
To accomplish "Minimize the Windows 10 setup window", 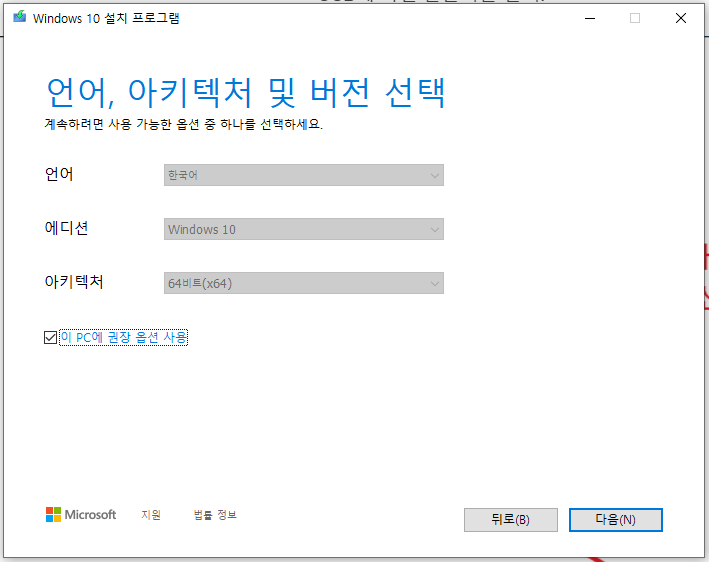I will (590, 18).
